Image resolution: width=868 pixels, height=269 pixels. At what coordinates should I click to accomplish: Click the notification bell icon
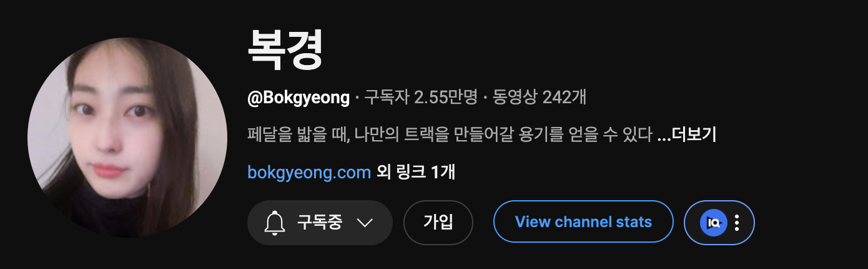[x=275, y=222]
